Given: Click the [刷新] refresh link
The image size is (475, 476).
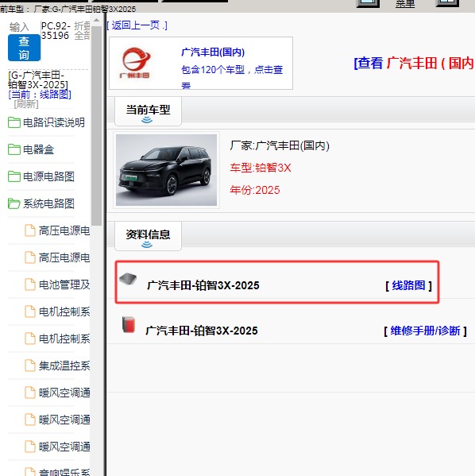Looking at the screenshot, I should [x=26, y=104].
